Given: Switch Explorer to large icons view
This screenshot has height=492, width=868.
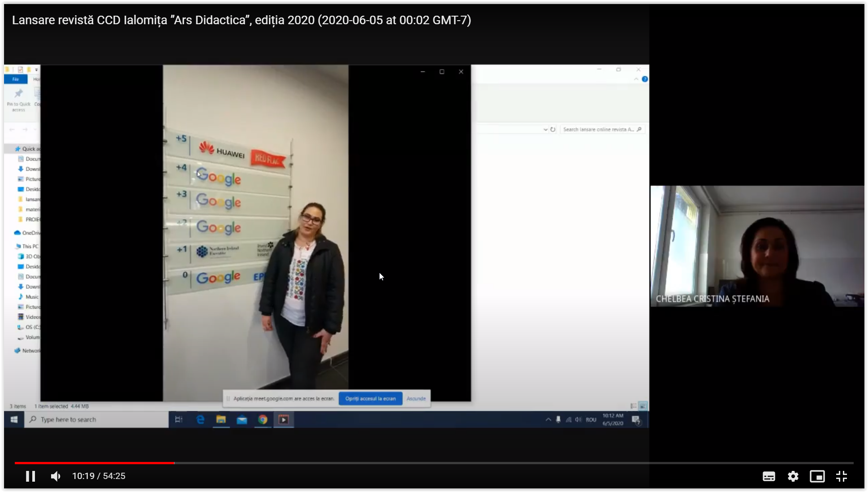Looking at the screenshot, I should click(x=643, y=406).
